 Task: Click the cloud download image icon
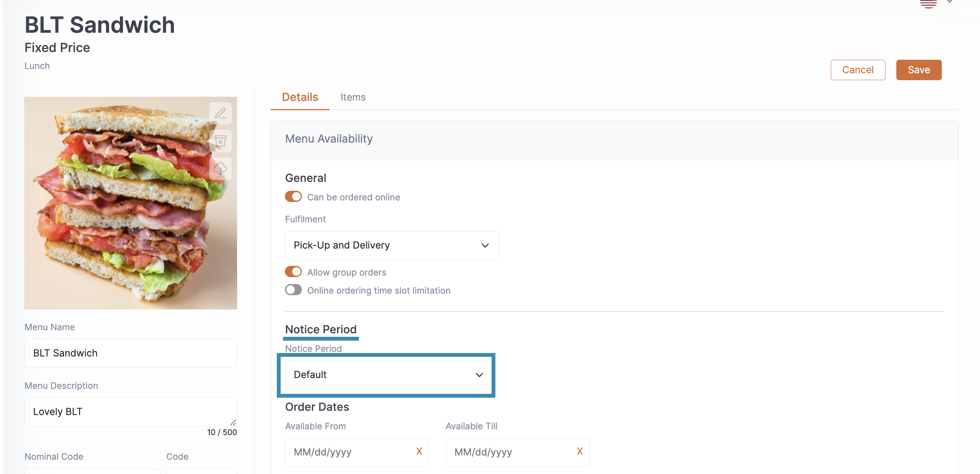point(221,169)
